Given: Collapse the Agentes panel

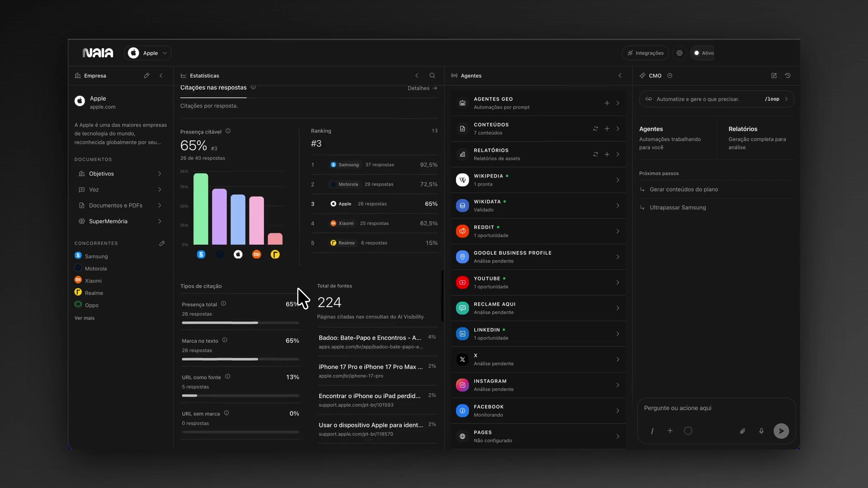Looking at the screenshot, I should [x=620, y=75].
